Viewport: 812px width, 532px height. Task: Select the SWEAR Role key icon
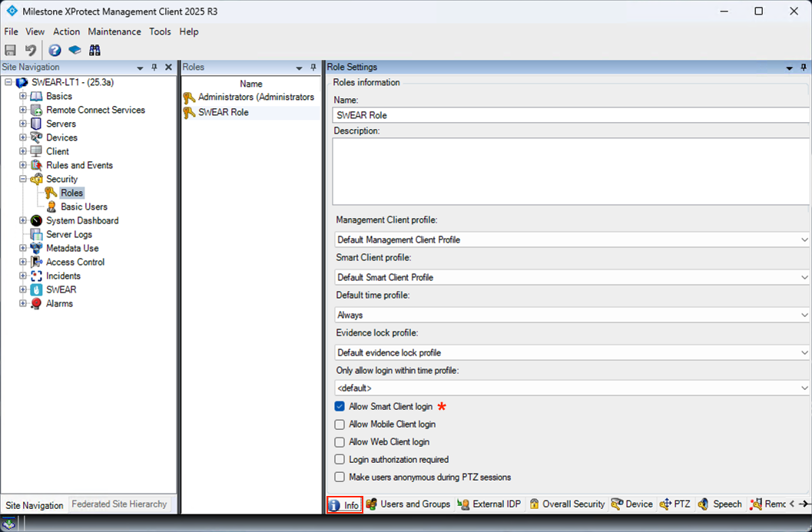[189, 112]
